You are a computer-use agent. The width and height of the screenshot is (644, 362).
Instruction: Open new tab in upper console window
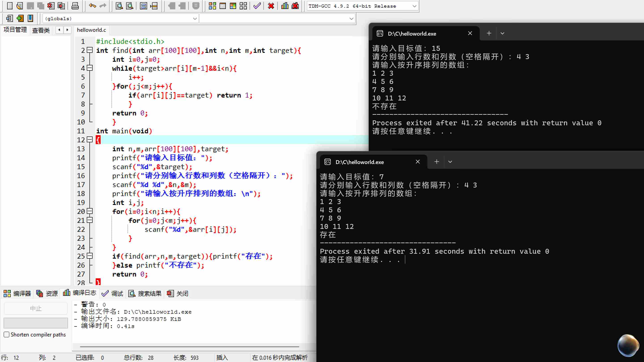click(x=489, y=33)
